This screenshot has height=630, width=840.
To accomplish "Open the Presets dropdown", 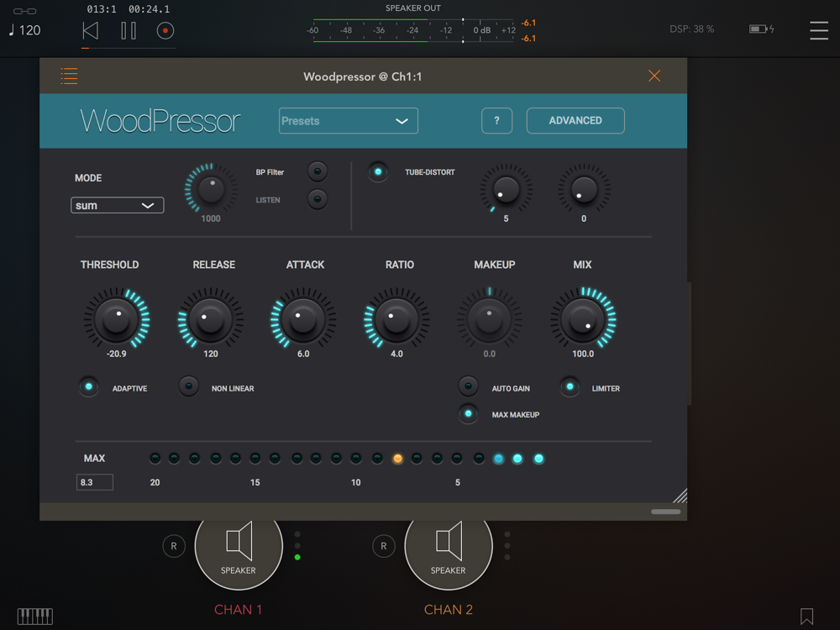I will pyautogui.click(x=349, y=121).
